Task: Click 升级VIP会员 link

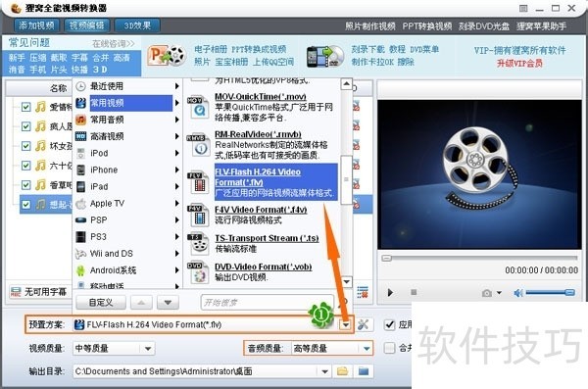Action: pyautogui.click(x=519, y=63)
